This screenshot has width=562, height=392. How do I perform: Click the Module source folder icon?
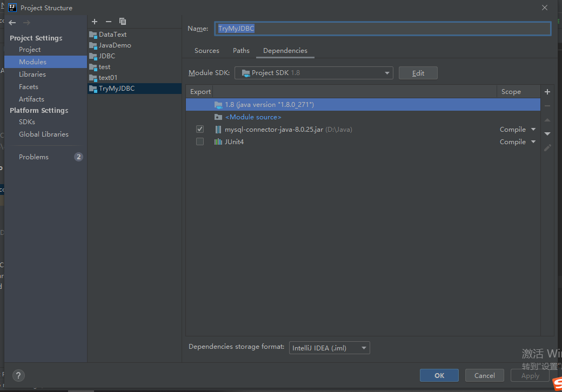[218, 117]
